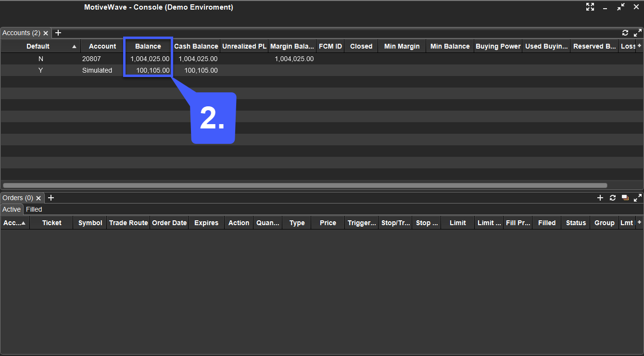Refresh the Accounts panel
This screenshot has width=644, height=356.
click(625, 33)
